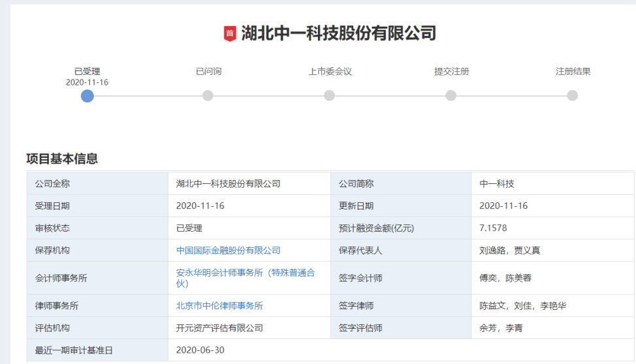
Task: Select the 已问询 progress step marker
Action: click(208, 96)
